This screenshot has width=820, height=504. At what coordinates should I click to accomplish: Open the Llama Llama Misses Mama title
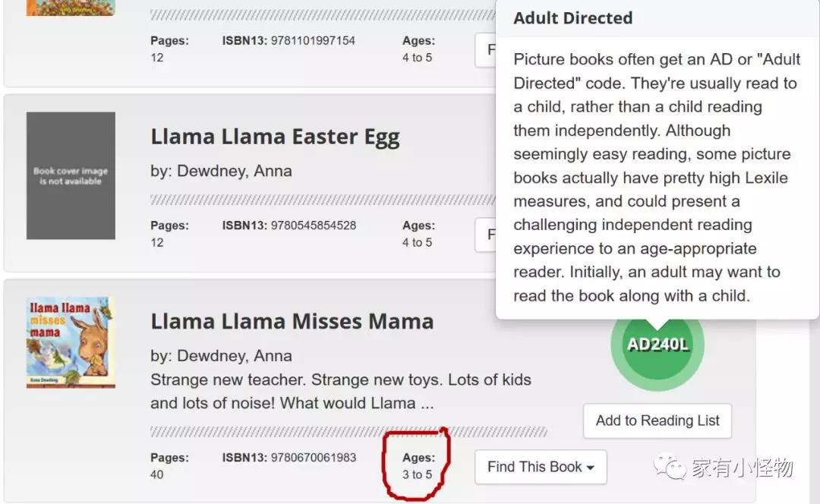coord(292,321)
